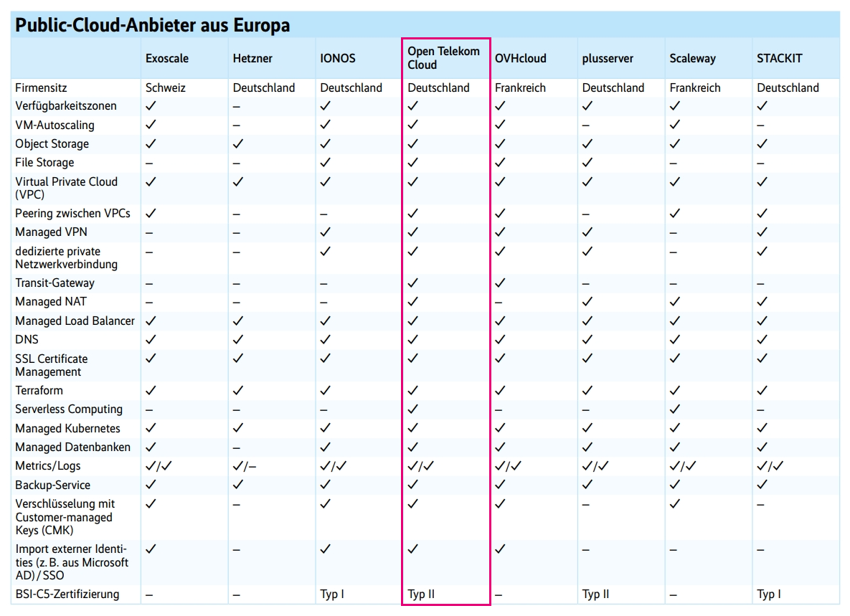The width and height of the screenshot is (850, 616).
Task: Click the "Managed Kubernetes" row label
Action: (x=69, y=429)
